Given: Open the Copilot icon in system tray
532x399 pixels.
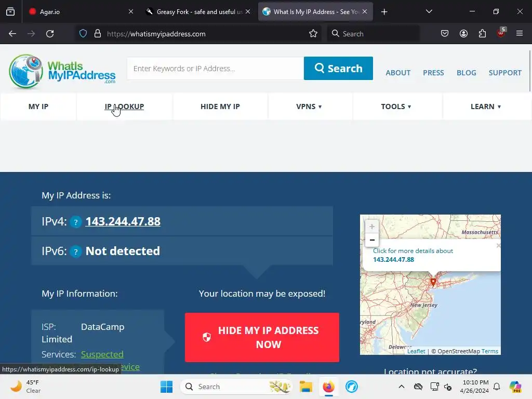Looking at the screenshot, I should (515, 387).
